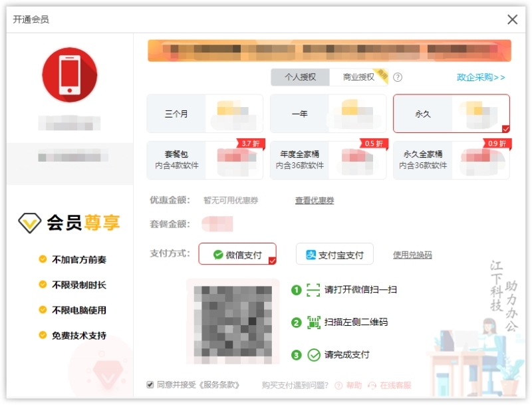Screen dimensions: 532x405
Task: Click the scan frame icon next to 请打开微信扫一扫
Action: click(313, 290)
